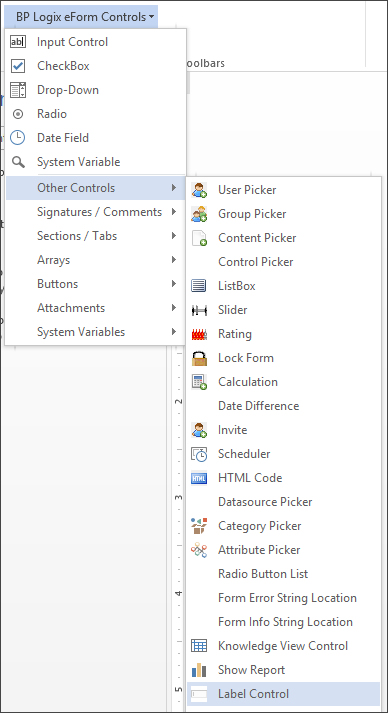Viewport: 388px width, 713px height.
Task: Expand the Arrays submenu arrow
Action: (174, 260)
